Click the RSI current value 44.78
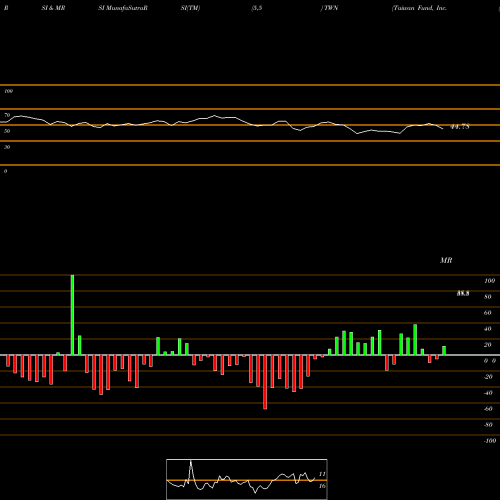This screenshot has width=500, height=500. (460, 127)
